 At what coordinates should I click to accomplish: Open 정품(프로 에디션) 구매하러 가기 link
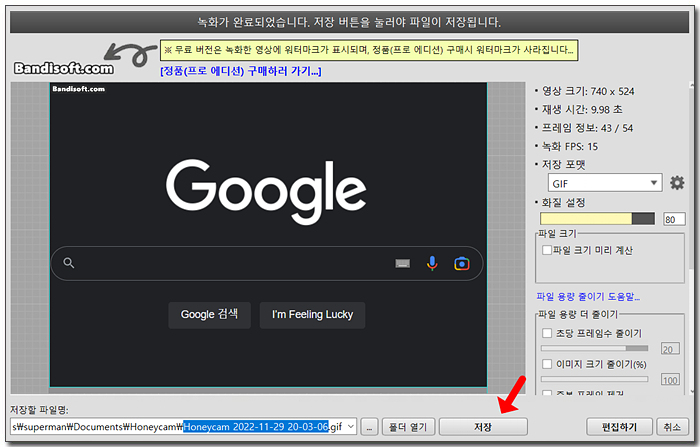241,71
